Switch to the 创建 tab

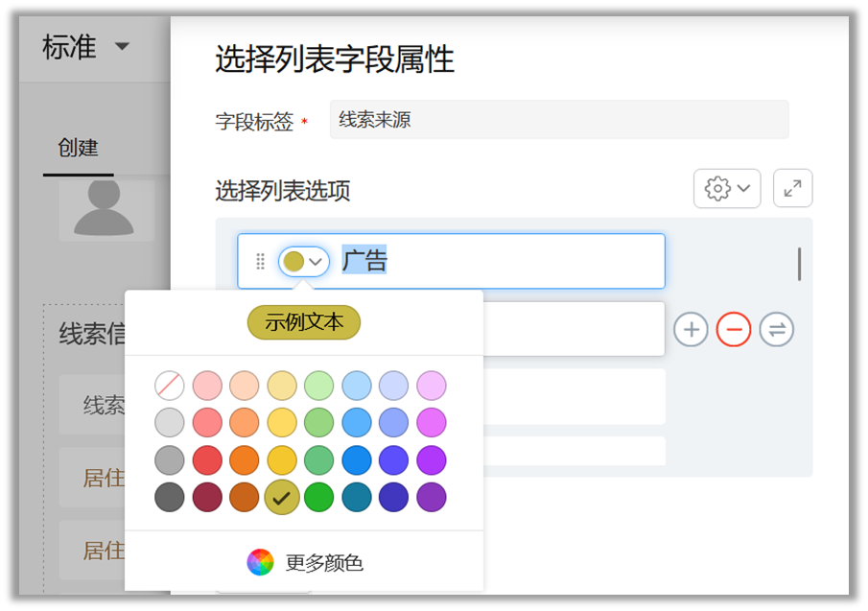coord(78,148)
